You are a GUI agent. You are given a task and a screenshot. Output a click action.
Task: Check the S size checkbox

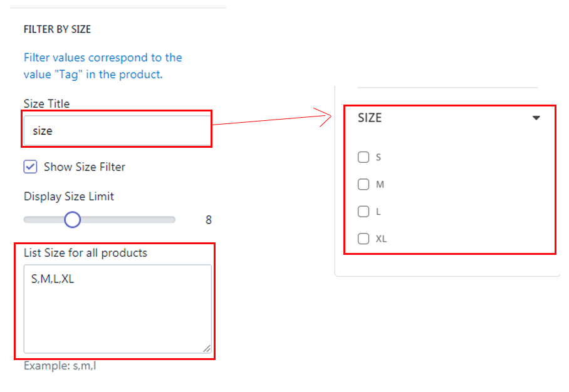tap(363, 157)
